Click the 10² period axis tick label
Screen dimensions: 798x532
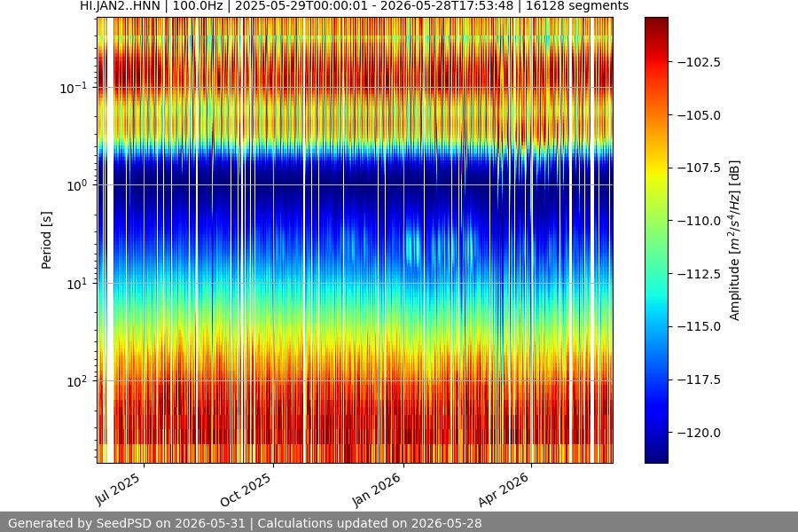click(x=77, y=381)
